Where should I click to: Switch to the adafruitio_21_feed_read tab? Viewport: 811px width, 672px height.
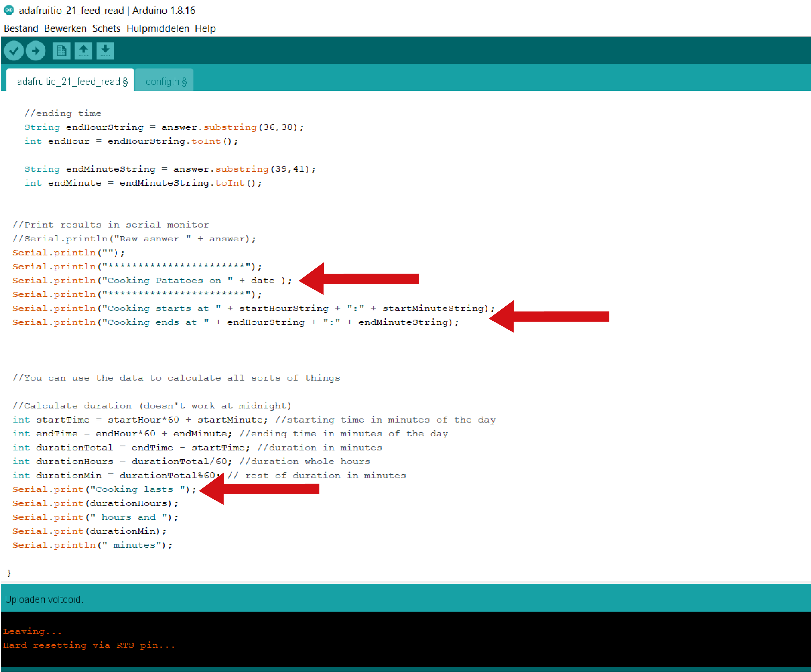click(x=70, y=81)
